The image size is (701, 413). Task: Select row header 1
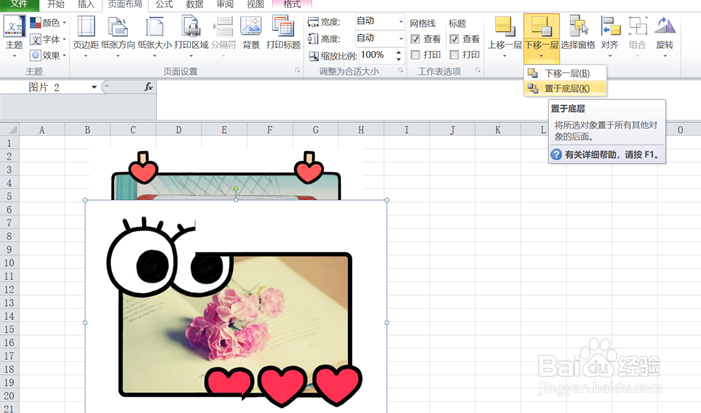point(9,143)
